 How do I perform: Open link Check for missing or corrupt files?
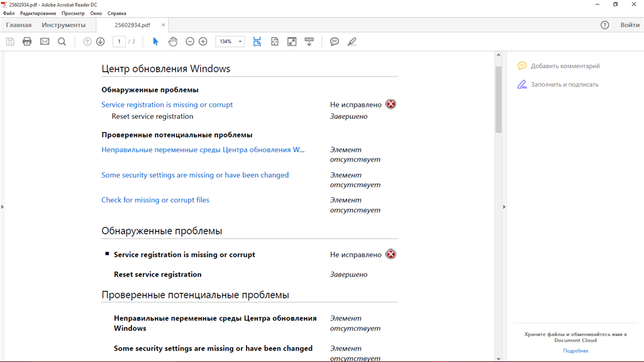(x=155, y=200)
